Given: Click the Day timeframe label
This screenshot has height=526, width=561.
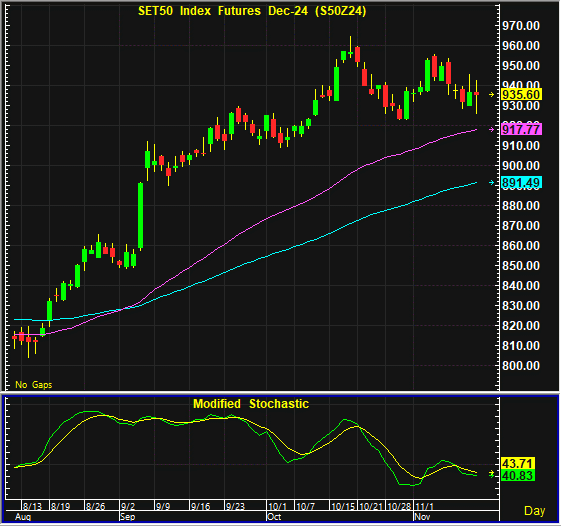Looking at the screenshot, I should (535, 511).
